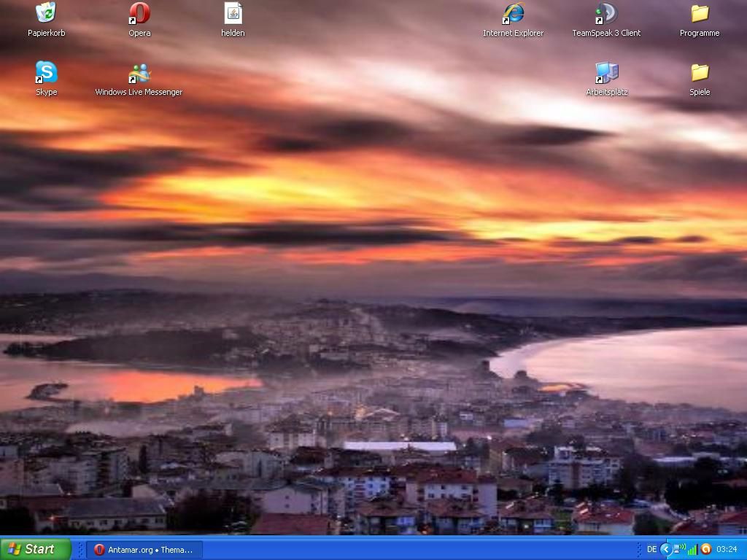The height and width of the screenshot is (560, 747).
Task: Click the wireless network connection tray icon
Action: [679, 549]
